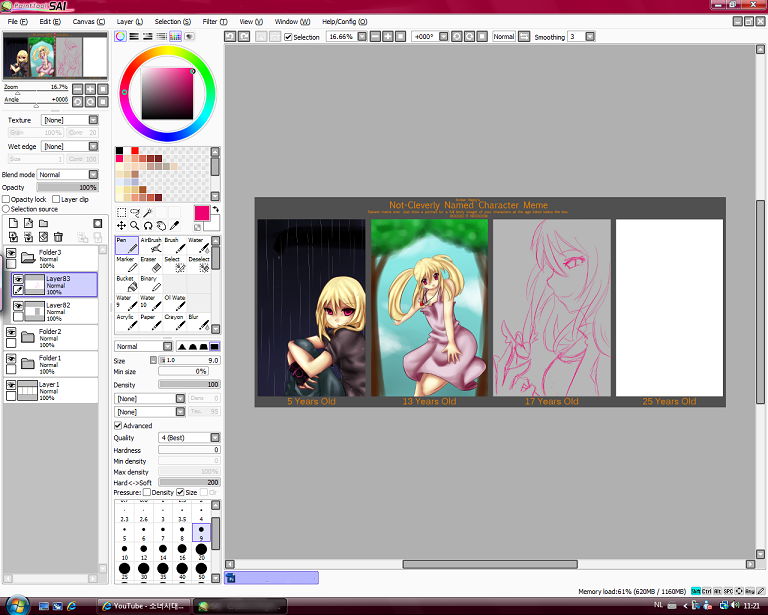This screenshot has width=768, height=615.
Task: Pick the Magic Wand selection tool
Action: coord(147,212)
